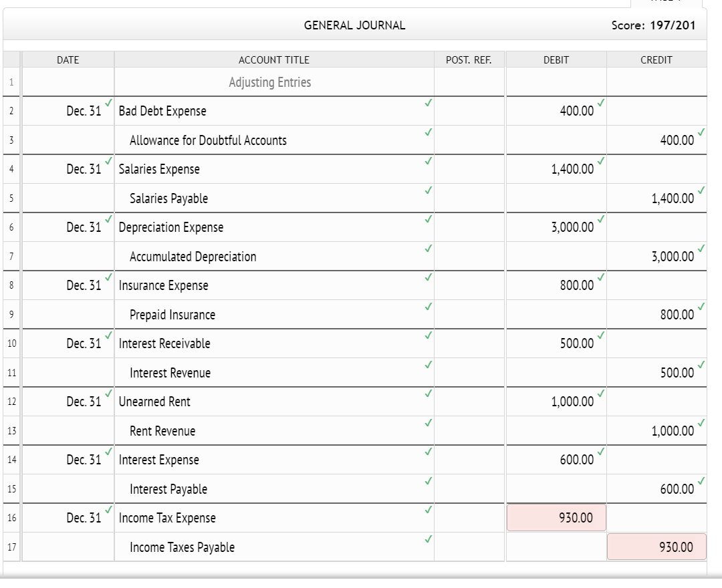Click the 500.00 Interest Receivable debit
Viewport: 722px width, 588px height.
[x=576, y=343]
